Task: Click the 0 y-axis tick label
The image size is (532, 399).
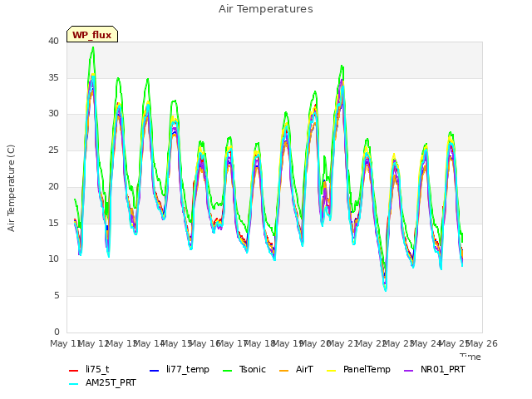Action: [57, 332]
